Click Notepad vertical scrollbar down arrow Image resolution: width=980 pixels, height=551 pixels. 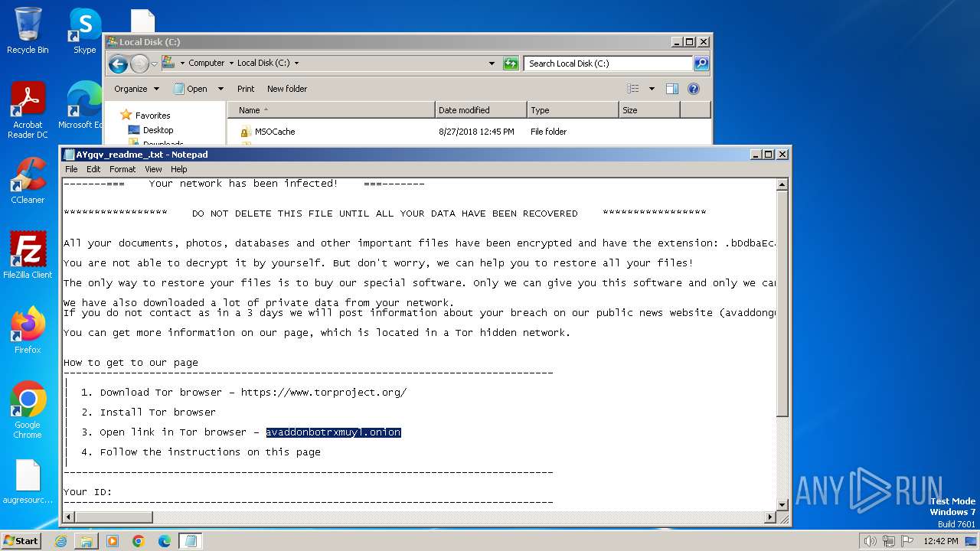pos(782,505)
